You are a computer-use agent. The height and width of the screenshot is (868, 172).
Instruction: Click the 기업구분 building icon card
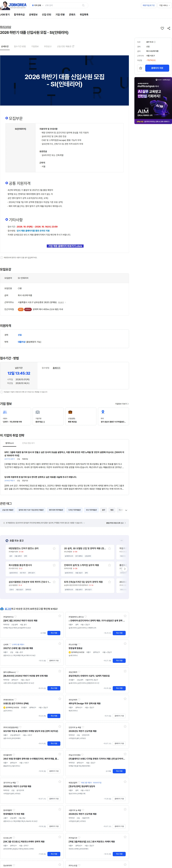pyautogui.click(x=48, y=416)
